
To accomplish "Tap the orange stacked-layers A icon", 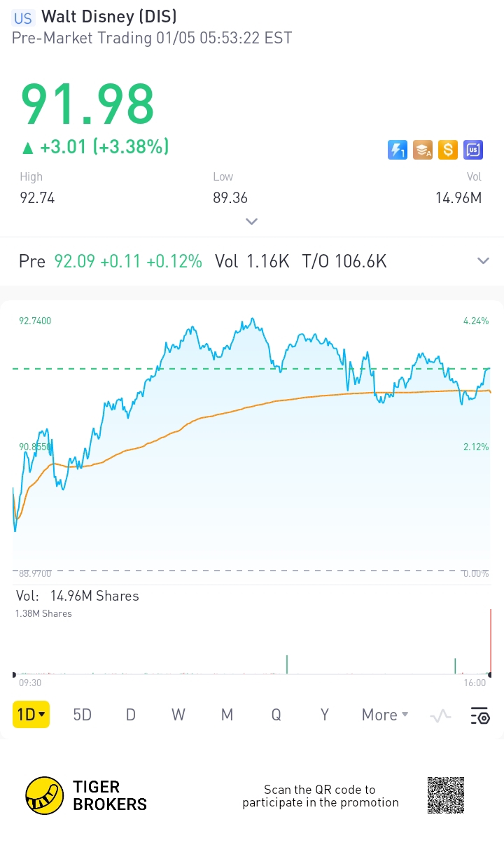I will (x=423, y=150).
